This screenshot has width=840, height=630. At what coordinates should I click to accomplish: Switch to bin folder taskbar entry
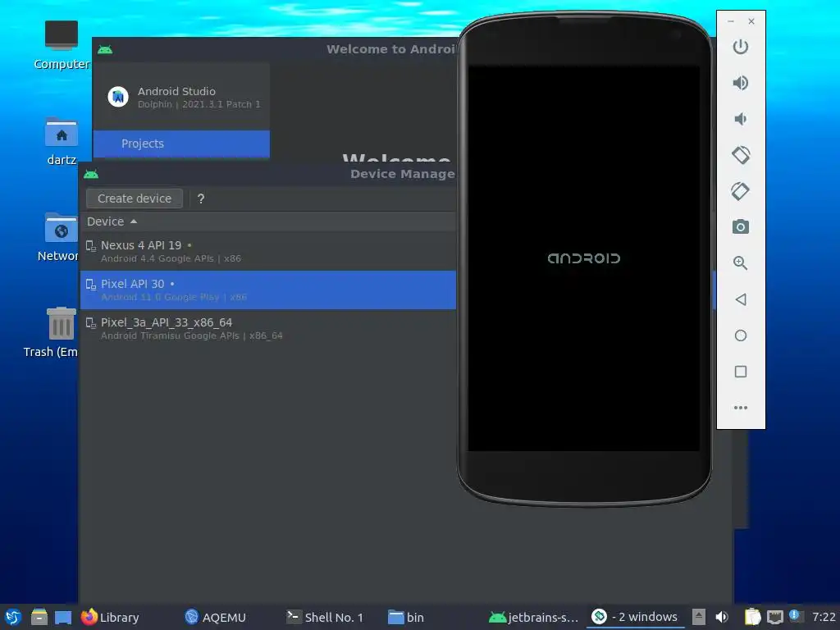[x=405, y=617]
